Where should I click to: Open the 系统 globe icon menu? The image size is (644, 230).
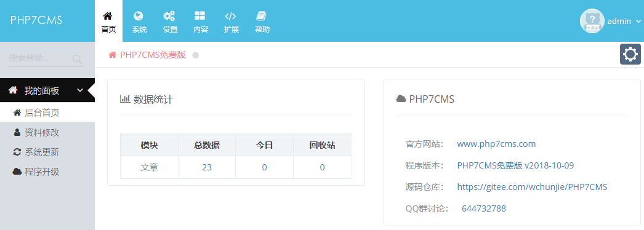click(139, 22)
